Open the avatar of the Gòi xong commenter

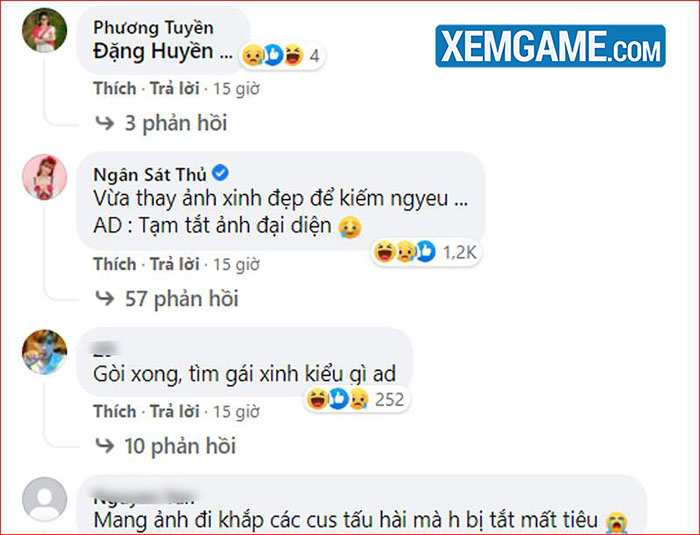(45, 352)
